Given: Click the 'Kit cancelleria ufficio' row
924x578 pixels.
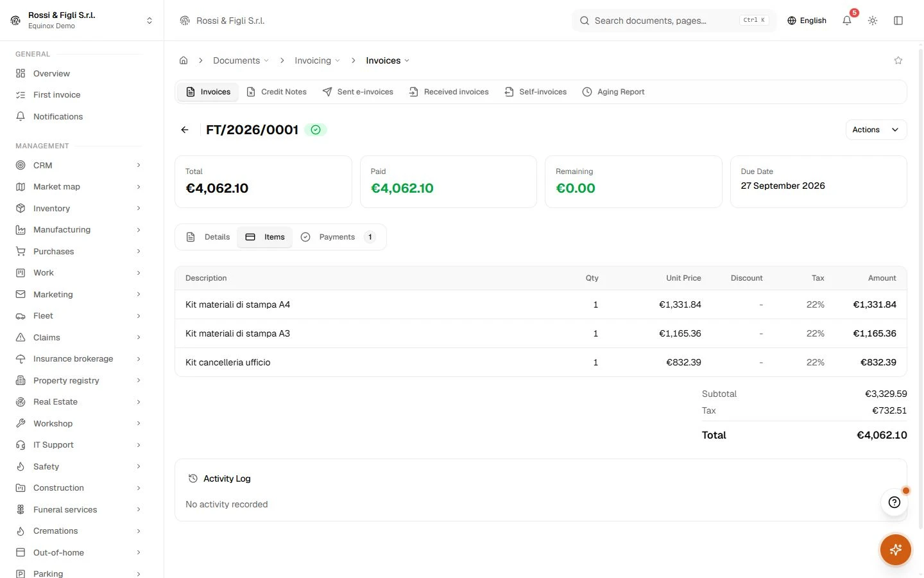Looking at the screenshot, I should click(x=541, y=362).
